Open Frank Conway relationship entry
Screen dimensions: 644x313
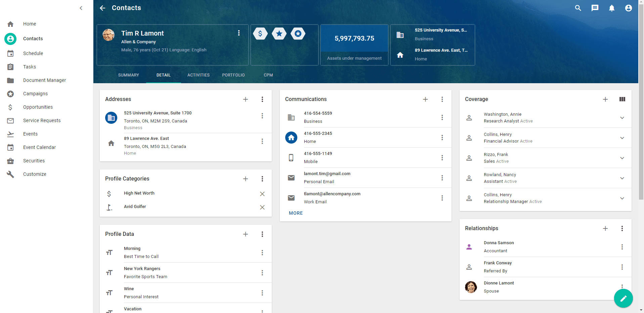coord(545,267)
